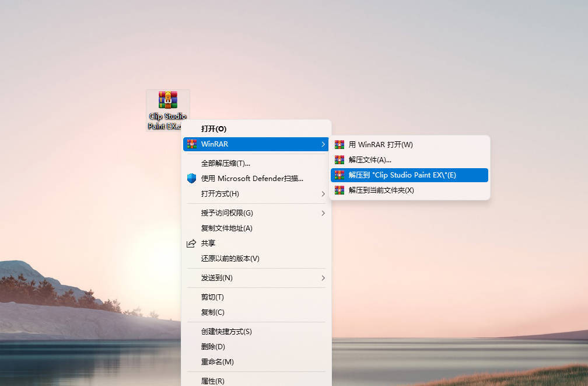
Task: Click the share icon beside 共享
Action: pos(191,243)
